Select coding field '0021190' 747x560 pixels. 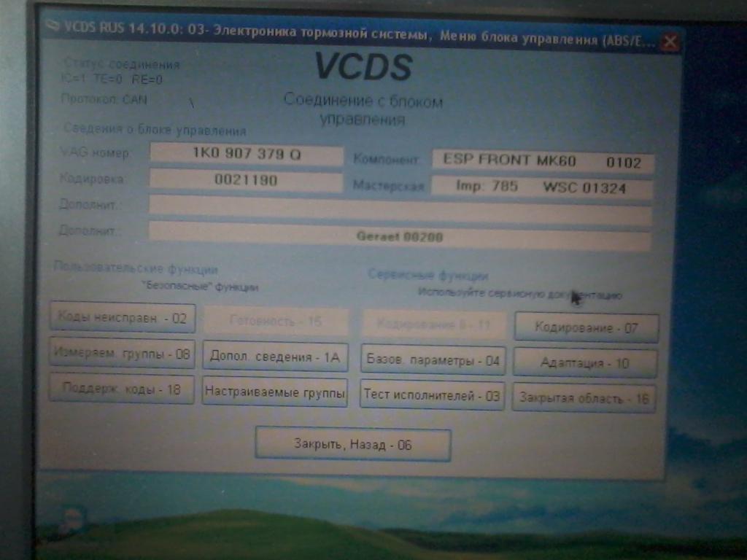pyautogui.click(x=246, y=179)
